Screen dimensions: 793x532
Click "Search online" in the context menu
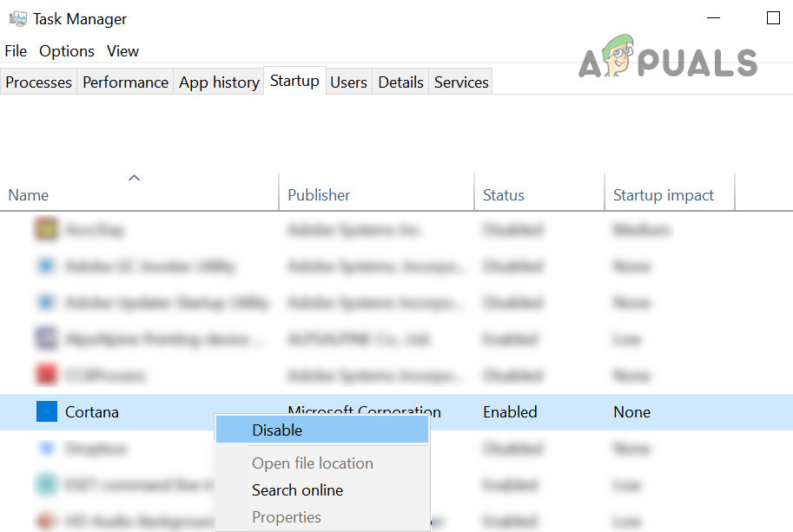297,489
